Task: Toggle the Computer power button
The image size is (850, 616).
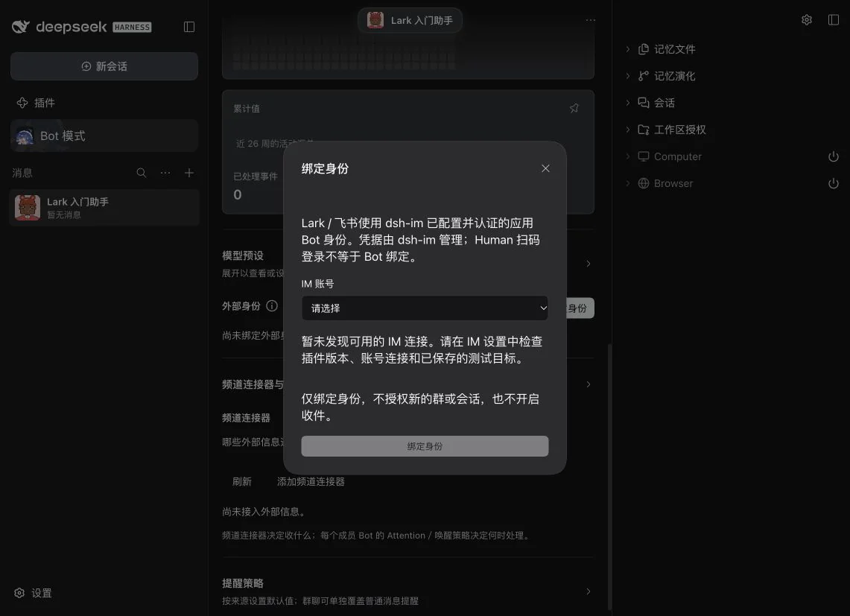Action: pyautogui.click(x=834, y=156)
